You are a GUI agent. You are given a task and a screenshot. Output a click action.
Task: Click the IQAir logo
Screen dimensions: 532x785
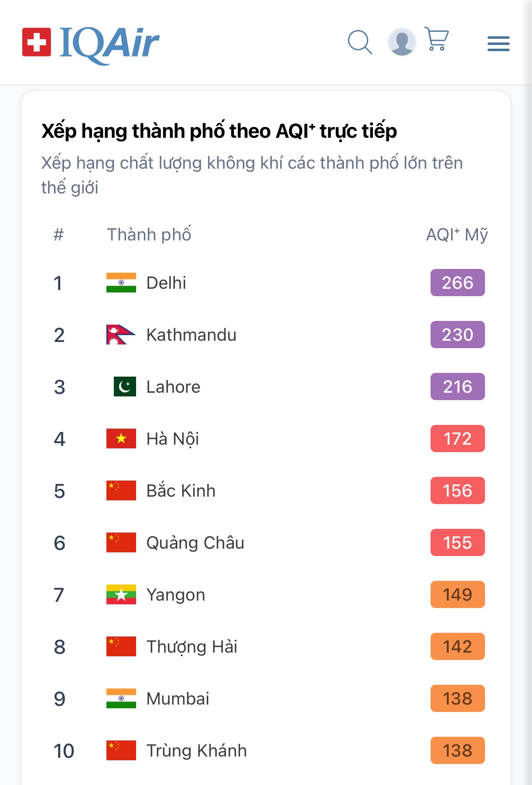coord(91,43)
